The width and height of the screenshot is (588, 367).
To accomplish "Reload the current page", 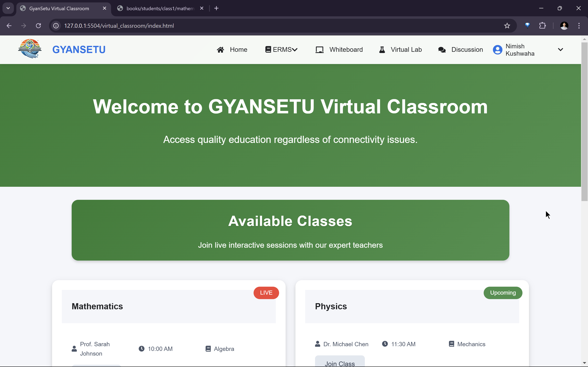I will tap(38, 26).
